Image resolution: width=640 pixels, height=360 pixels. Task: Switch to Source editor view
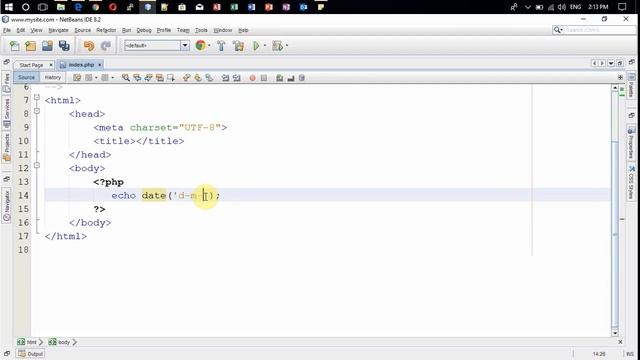pos(27,78)
